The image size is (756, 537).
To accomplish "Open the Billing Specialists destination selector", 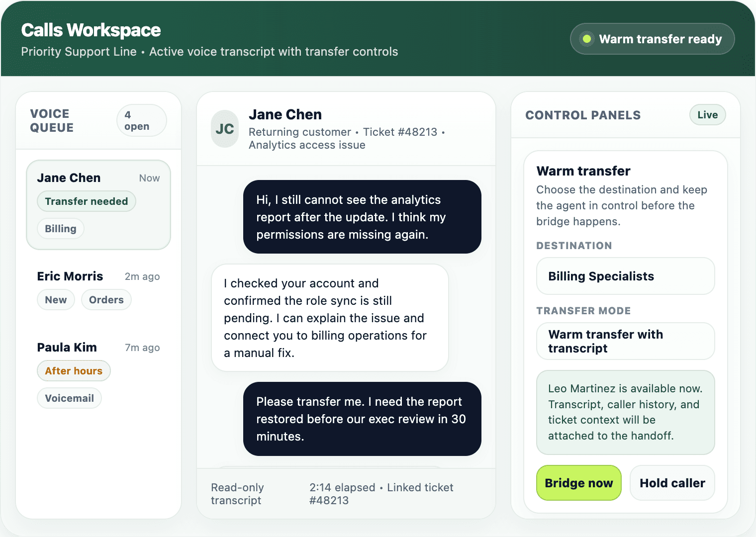I will point(625,276).
